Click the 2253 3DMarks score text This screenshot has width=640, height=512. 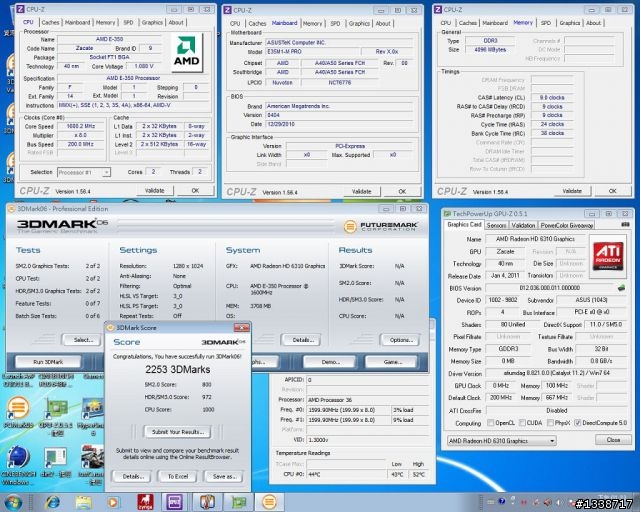178,369
